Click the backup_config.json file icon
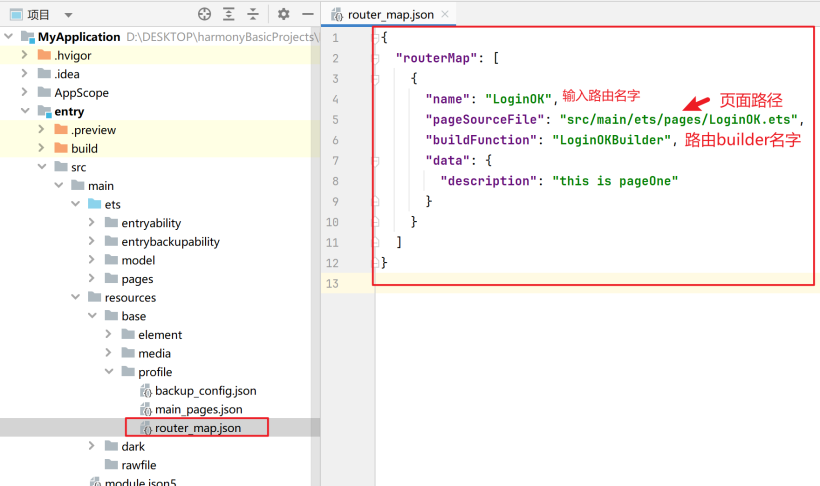The image size is (820, 486). (146, 391)
